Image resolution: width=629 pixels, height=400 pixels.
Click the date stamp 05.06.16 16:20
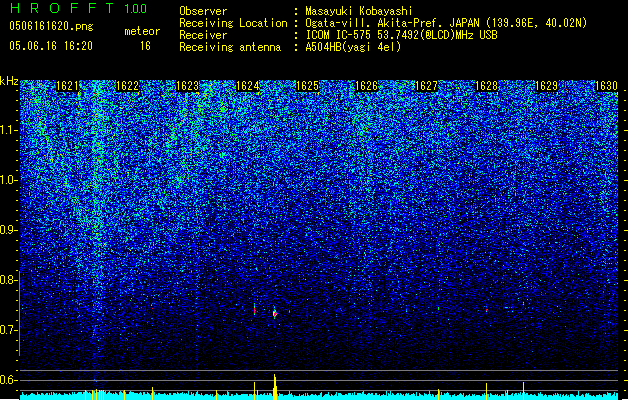51,46
